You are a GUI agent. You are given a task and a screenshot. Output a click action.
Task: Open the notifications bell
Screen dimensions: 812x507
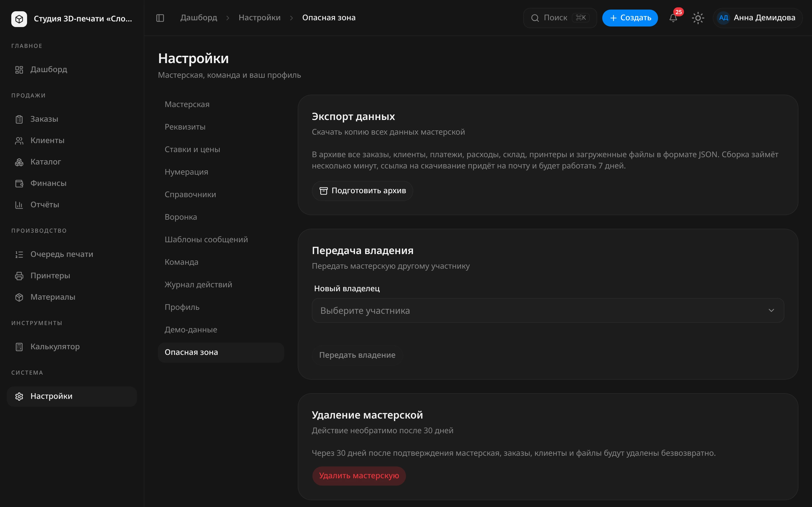(x=673, y=18)
